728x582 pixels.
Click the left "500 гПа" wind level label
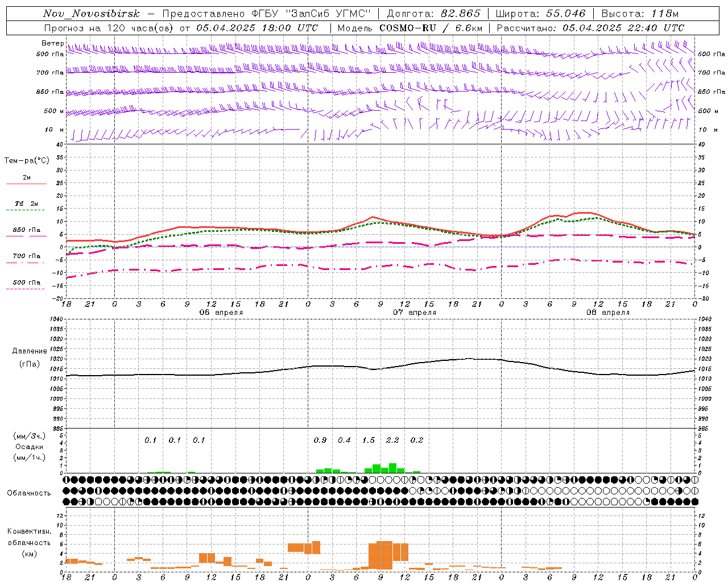point(50,54)
